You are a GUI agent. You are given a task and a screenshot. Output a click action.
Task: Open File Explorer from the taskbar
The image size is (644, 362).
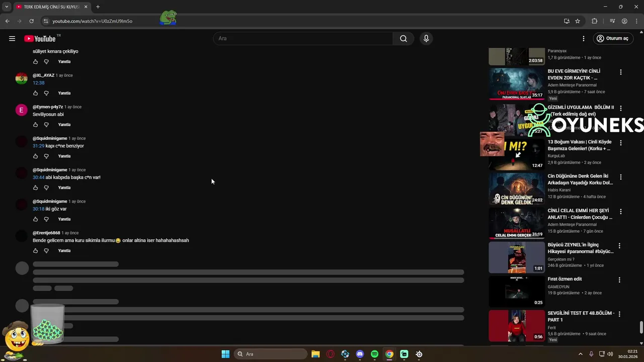[x=315, y=354]
